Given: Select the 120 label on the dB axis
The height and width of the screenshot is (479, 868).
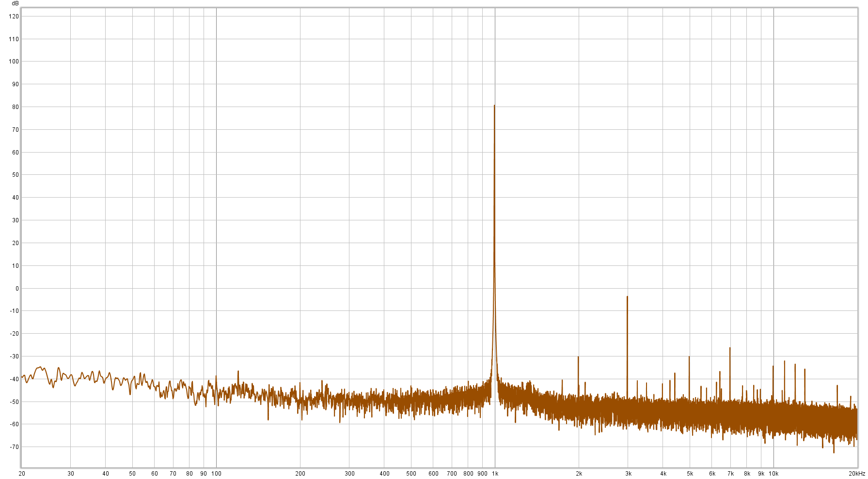Looking at the screenshot, I should [x=14, y=16].
